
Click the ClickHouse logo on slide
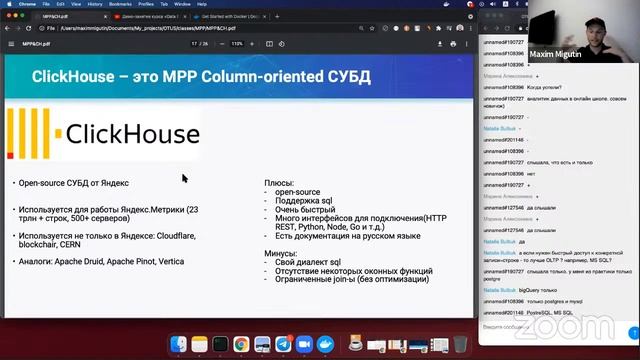pyautogui.click(x=103, y=133)
